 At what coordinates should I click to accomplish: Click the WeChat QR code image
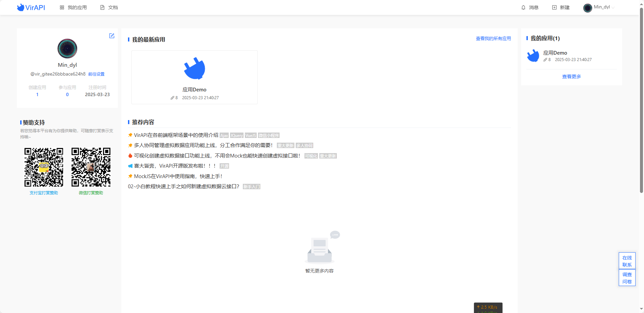91,167
